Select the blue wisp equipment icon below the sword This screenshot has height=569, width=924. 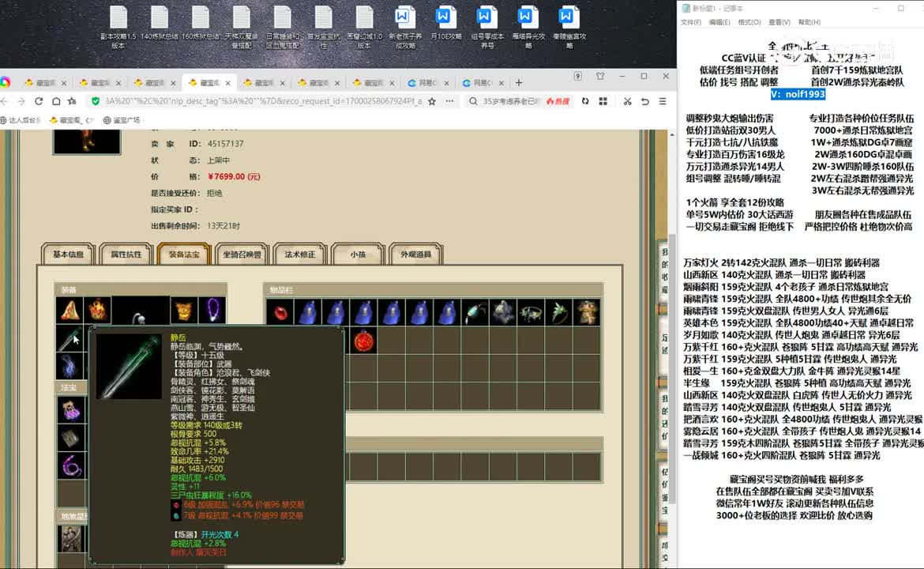tap(69, 366)
